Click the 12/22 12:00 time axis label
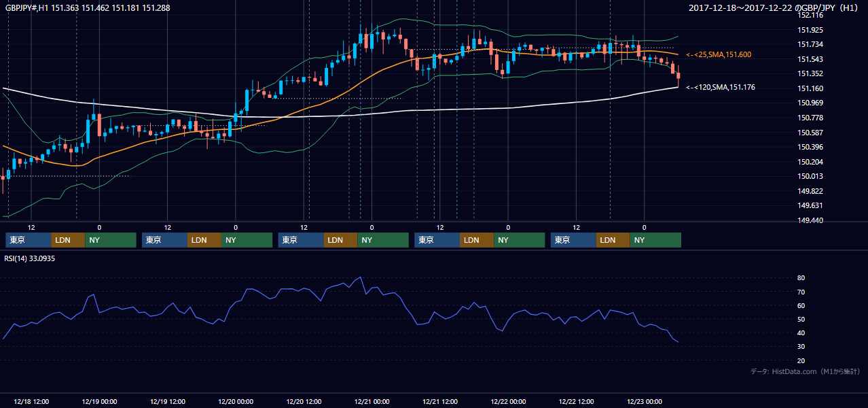The height and width of the screenshot is (408, 868). coord(576,401)
